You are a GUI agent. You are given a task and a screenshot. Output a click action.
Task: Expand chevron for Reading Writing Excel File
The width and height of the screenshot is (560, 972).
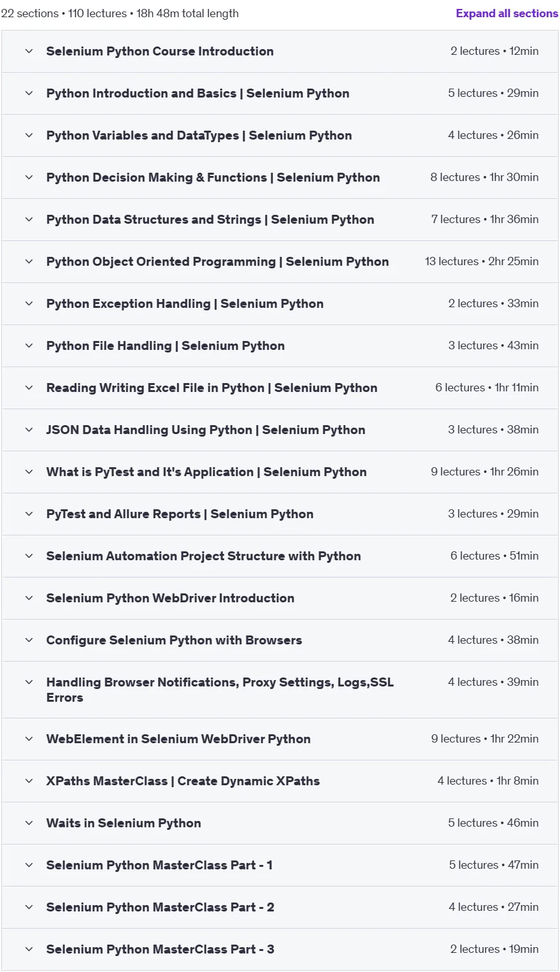(x=29, y=388)
